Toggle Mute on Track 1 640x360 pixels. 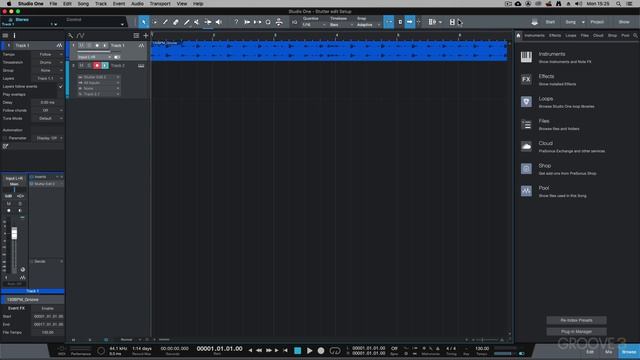[81, 45]
